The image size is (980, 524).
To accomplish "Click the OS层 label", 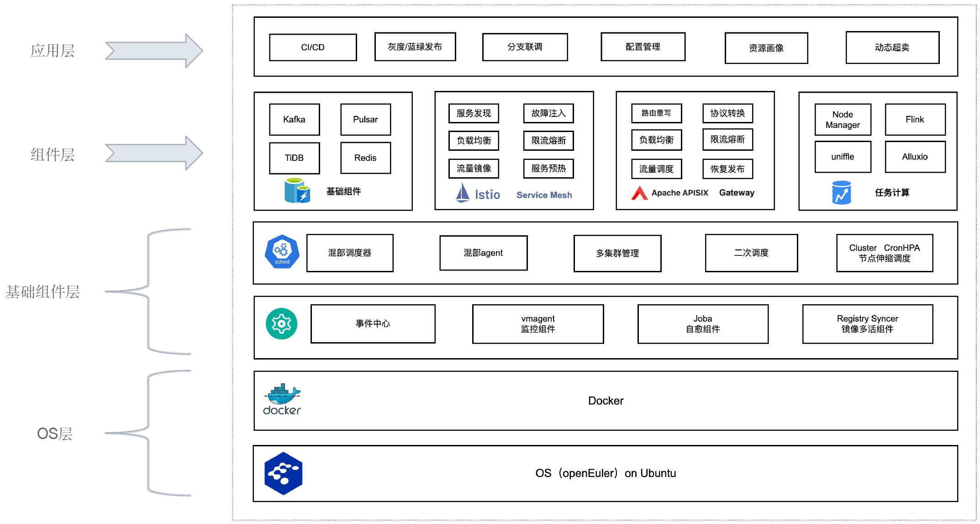I will pyautogui.click(x=55, y=434).
